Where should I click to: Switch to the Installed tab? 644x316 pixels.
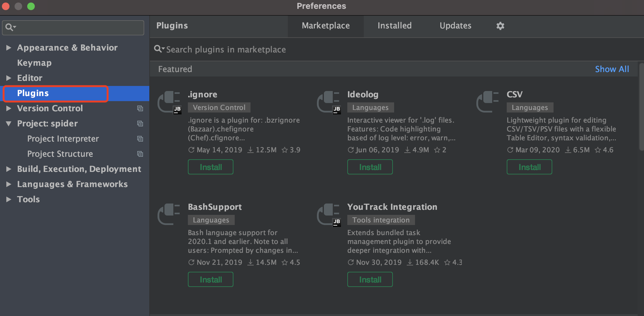(394, 26)
